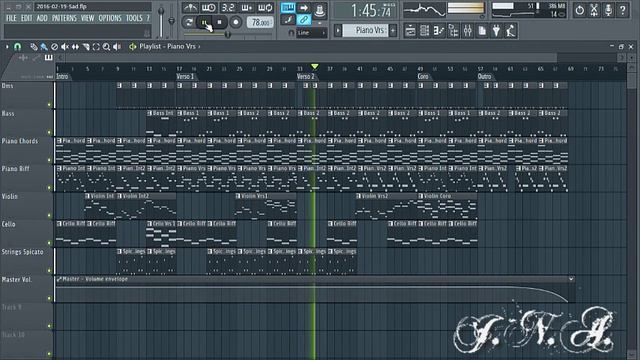The height and width of the screenshot is (360, 640).
Task: Mute the Bass track
Action: (x=49, y=132)
